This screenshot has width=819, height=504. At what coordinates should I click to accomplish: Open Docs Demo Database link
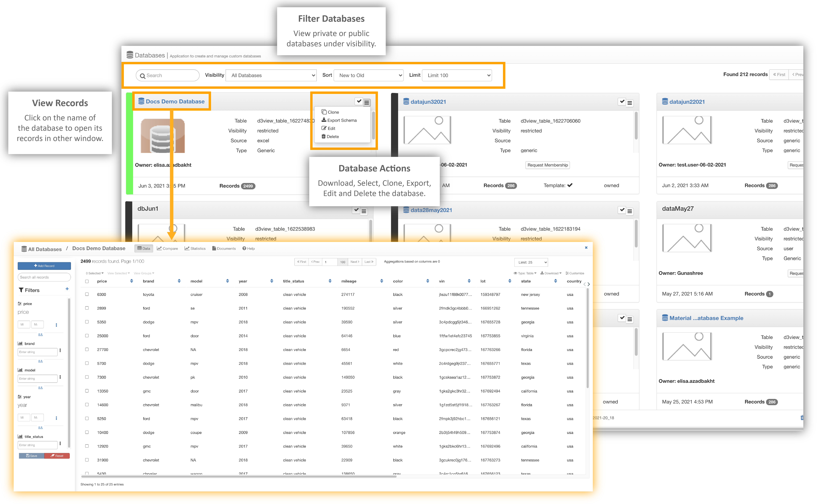(175, 102)
